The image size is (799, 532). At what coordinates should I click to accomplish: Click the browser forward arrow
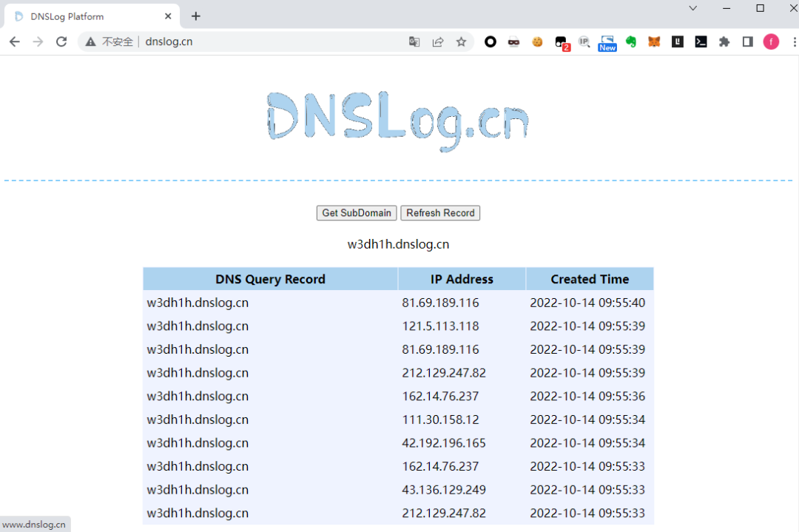[38, 41]
